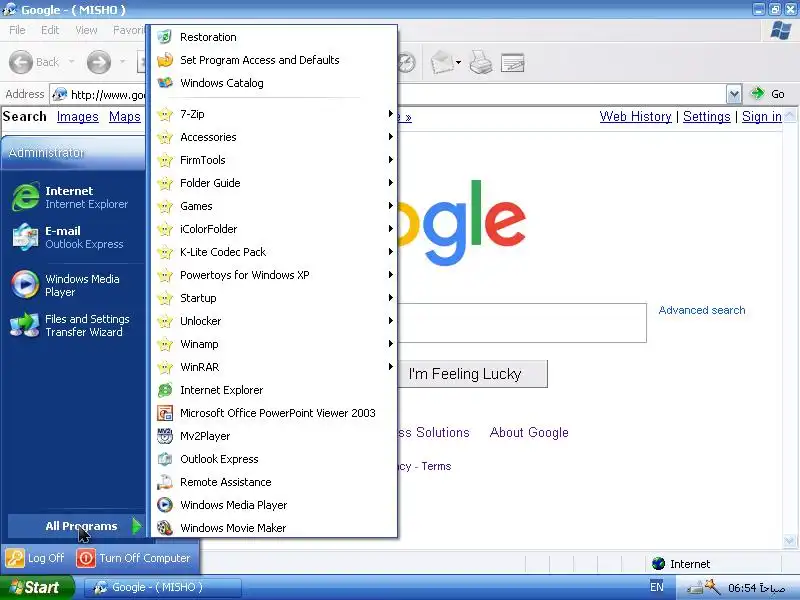Click the Mail toolbar icon
Screen dimensions: 800x600
442,63
